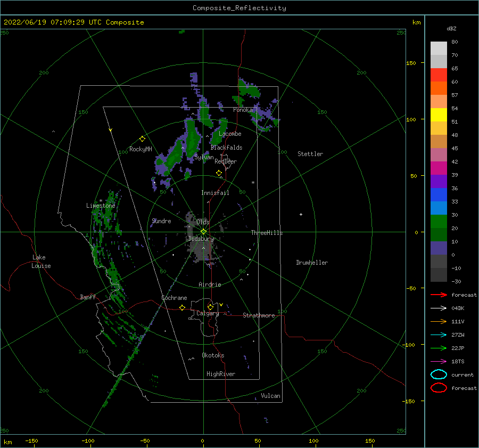The width and height of the screenshot is (479, 448).
Task: Click the Didsbury city label
Action: [201, 239]
